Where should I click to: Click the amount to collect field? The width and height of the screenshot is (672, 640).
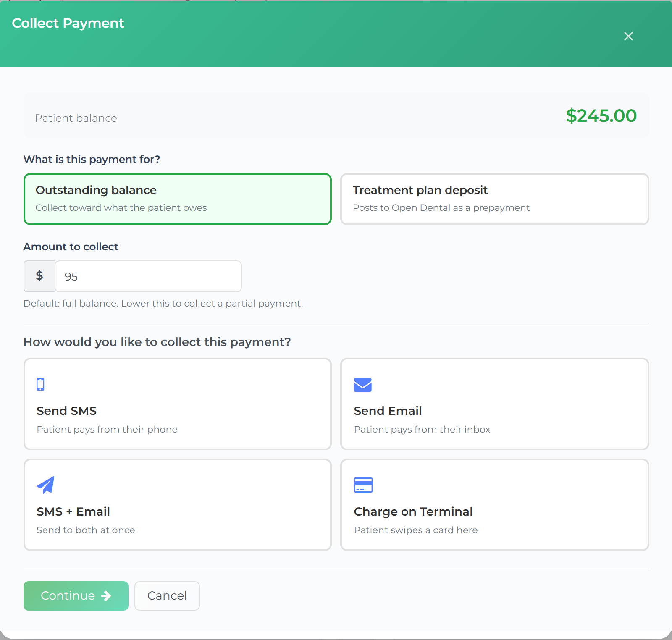[x=148, y=276]
